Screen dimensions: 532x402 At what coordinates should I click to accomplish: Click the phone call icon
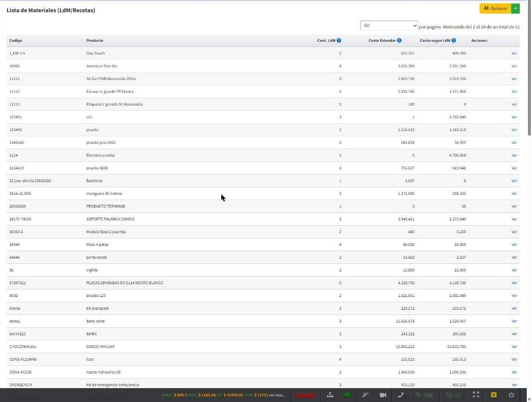tap(401, 395)
